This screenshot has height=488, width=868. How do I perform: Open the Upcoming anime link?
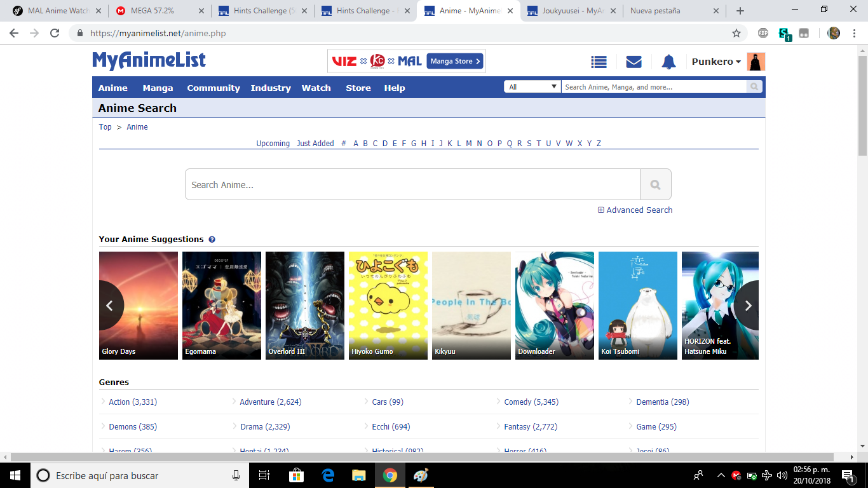273,144
